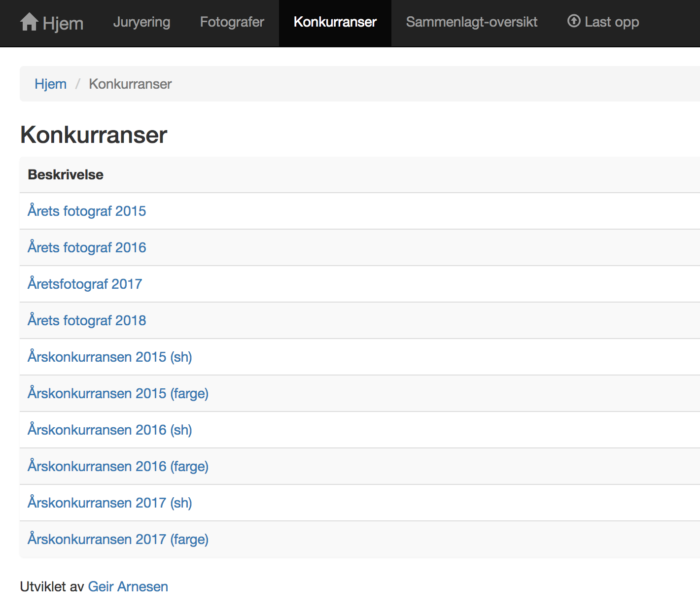Image resolution: width=700 pixels, height=615 pixels.
Task: Go to the Fotografer page
Action: 232,22
